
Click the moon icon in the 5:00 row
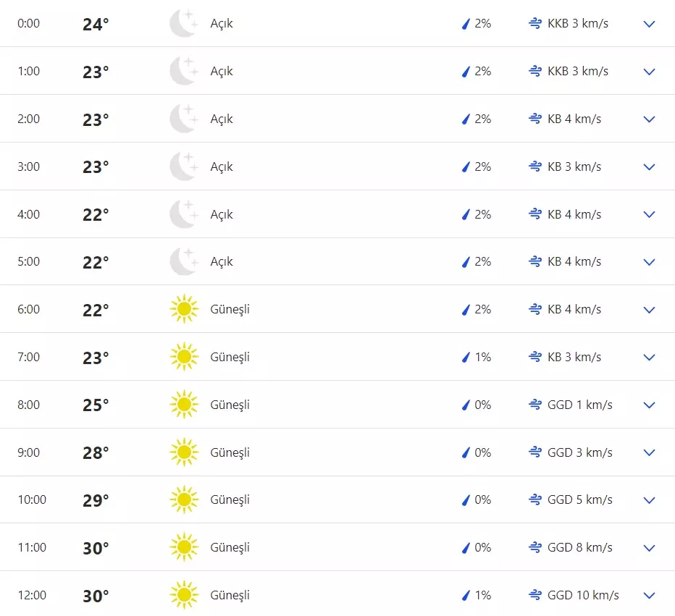pyautogui.click(x=183, y=262)
